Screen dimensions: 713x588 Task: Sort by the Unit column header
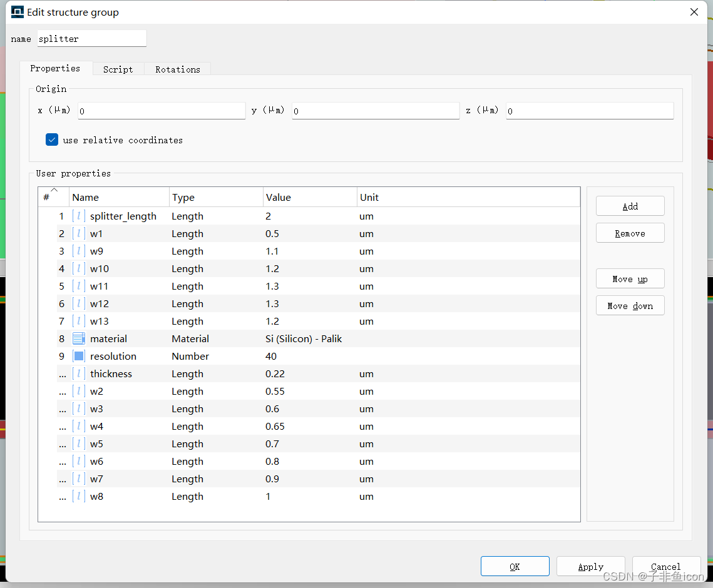[x=468, y=197]
